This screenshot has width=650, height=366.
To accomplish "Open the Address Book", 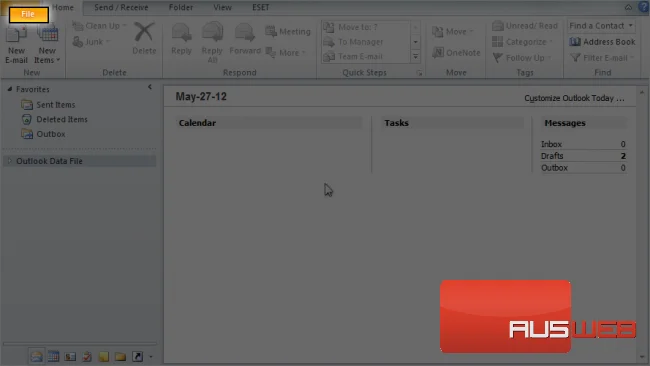I will pyautogui.click(x=602, y=42).
